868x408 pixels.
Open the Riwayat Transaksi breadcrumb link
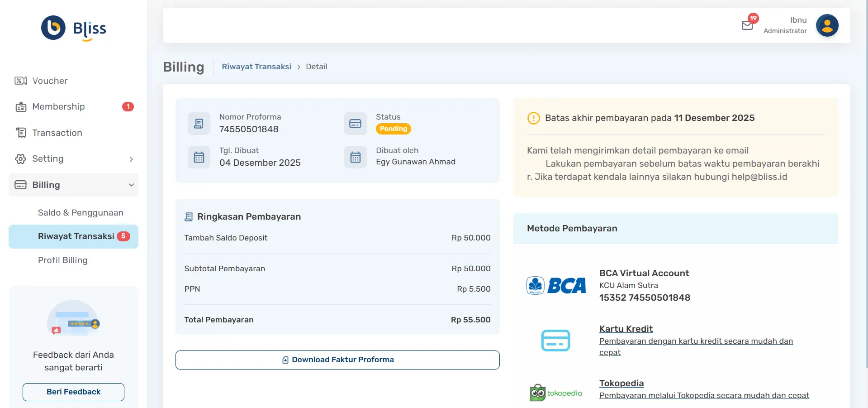(x=256, y=67)
